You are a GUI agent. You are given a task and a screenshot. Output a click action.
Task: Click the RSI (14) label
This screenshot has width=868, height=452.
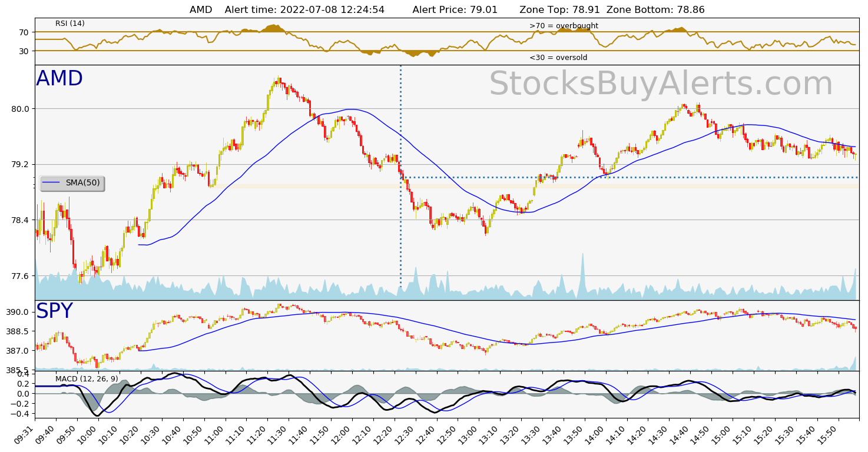click(70, 24)
